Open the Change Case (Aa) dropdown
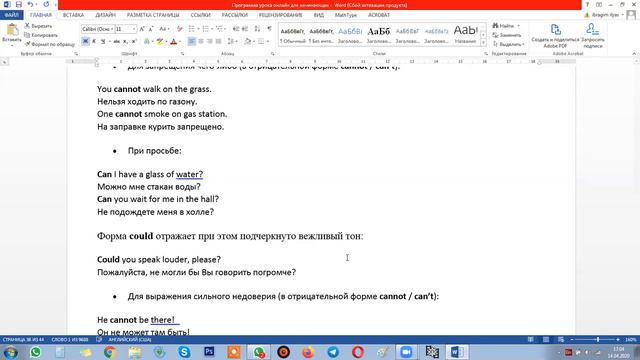 point(164,29)
